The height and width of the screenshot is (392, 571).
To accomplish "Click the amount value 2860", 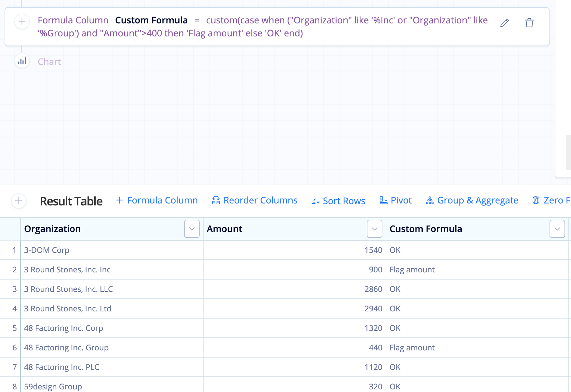I will [373, 289].
